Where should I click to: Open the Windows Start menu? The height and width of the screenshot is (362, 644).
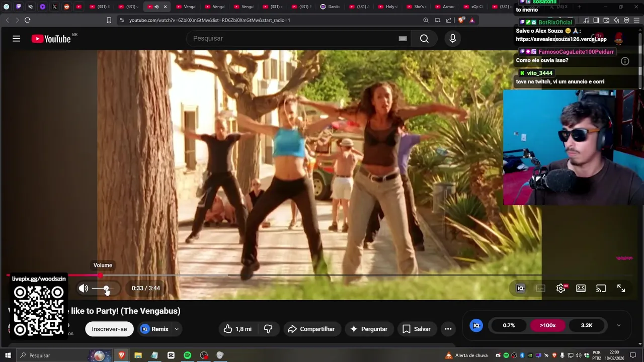(8, 355)
